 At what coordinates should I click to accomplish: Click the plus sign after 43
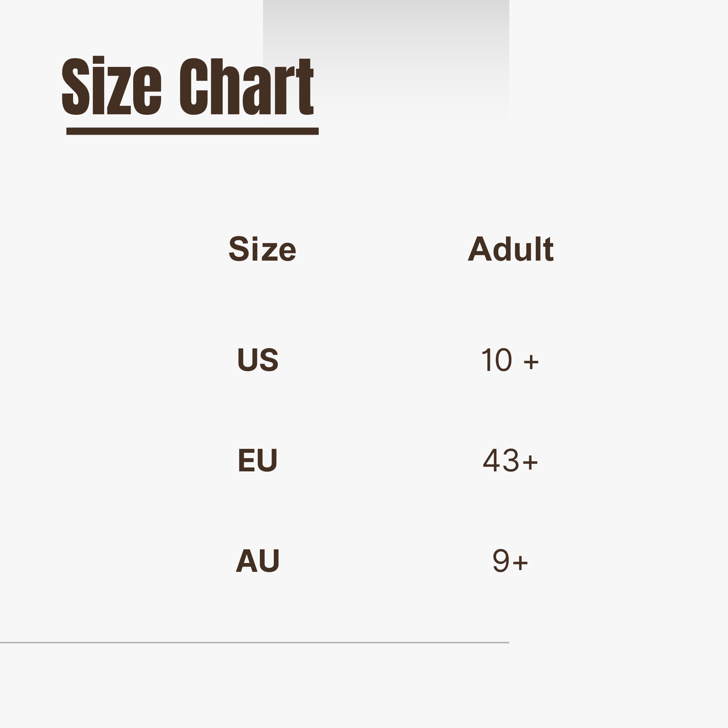pyautogui.click(x=530, y=462)
